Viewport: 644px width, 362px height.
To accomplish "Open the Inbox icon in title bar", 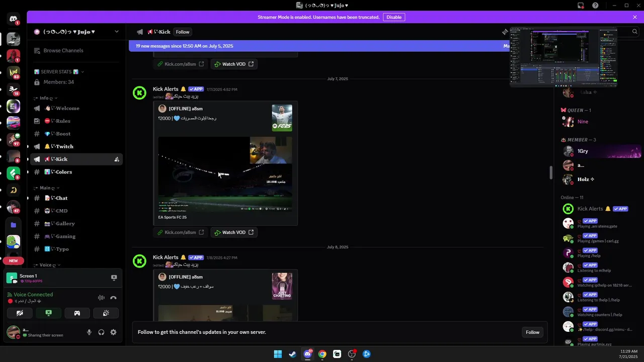I will tap(581, 6).
